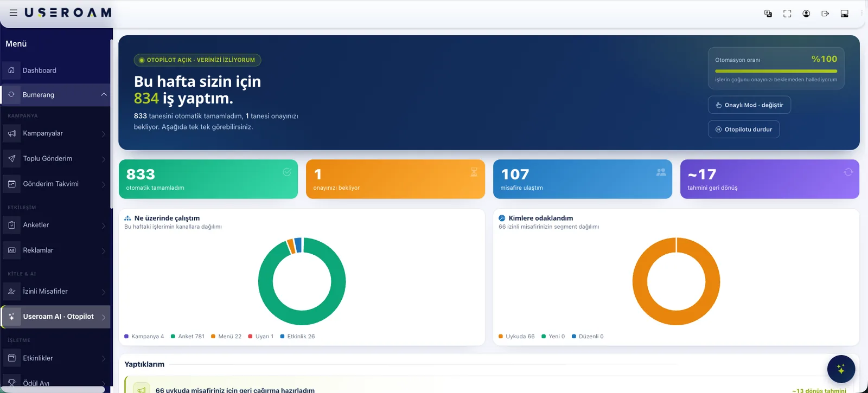The image size is (868, 393).
Task: Click the refresh icon on ~17 card
Action: click(848, 172)
